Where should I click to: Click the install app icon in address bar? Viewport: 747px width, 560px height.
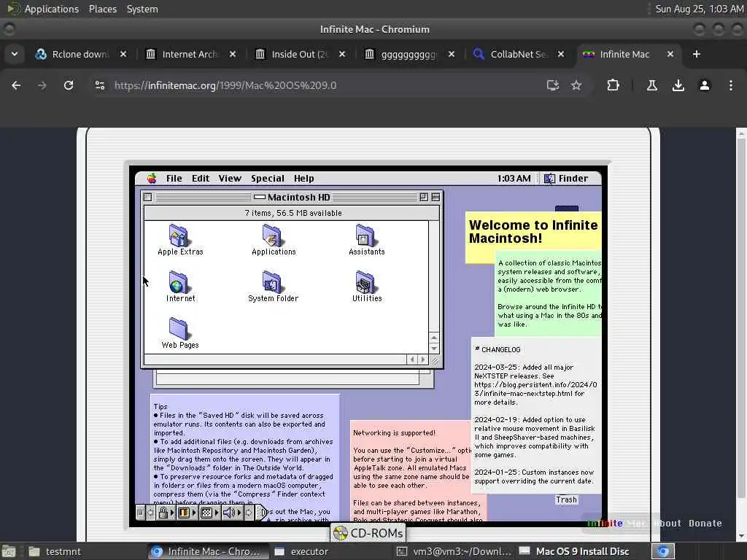coord(553,85)
